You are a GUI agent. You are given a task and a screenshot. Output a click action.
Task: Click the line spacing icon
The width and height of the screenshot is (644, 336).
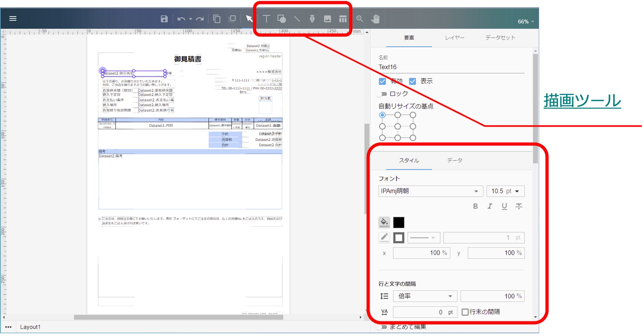tap(384, 296)
